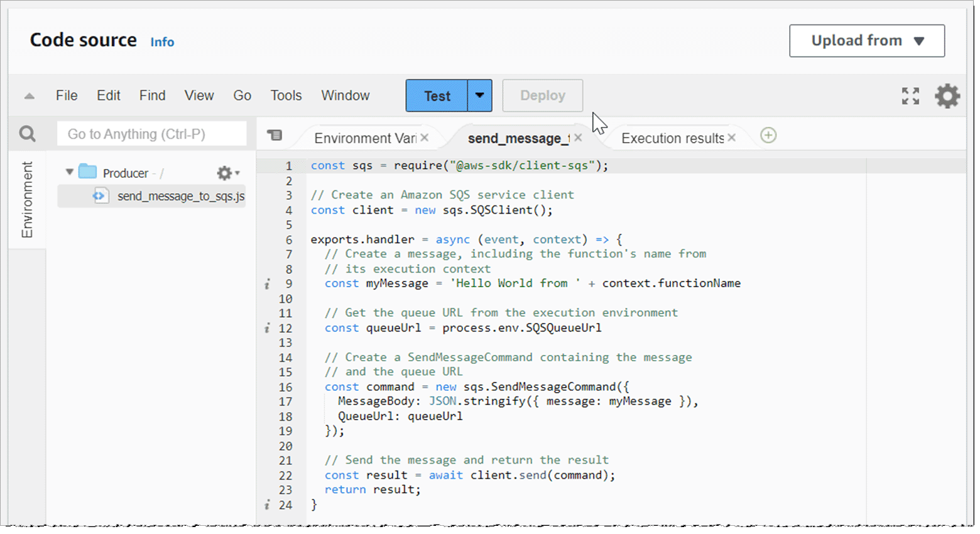Screen dimensions: 980x534
Task: Open the Go menu
Action: pos(242,95)
